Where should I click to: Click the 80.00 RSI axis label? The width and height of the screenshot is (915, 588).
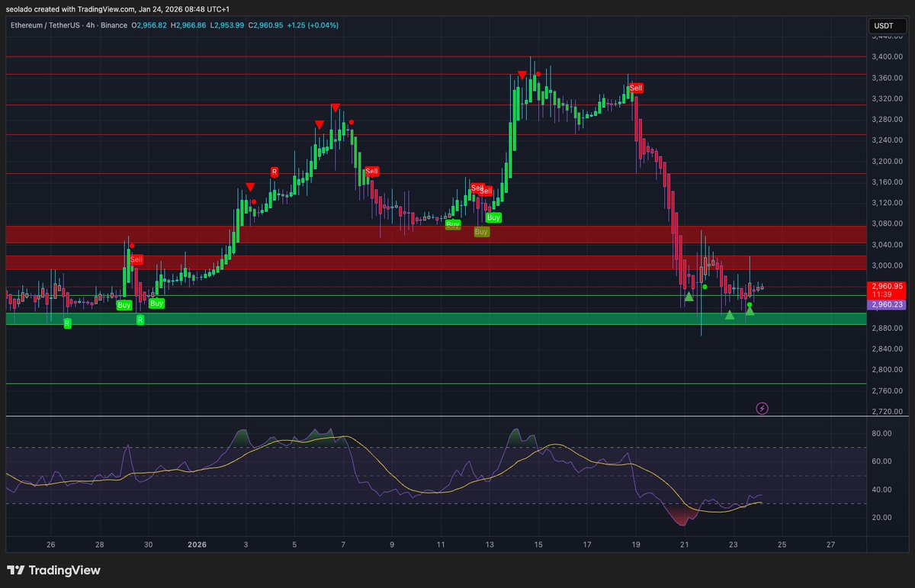click(882, 433)
